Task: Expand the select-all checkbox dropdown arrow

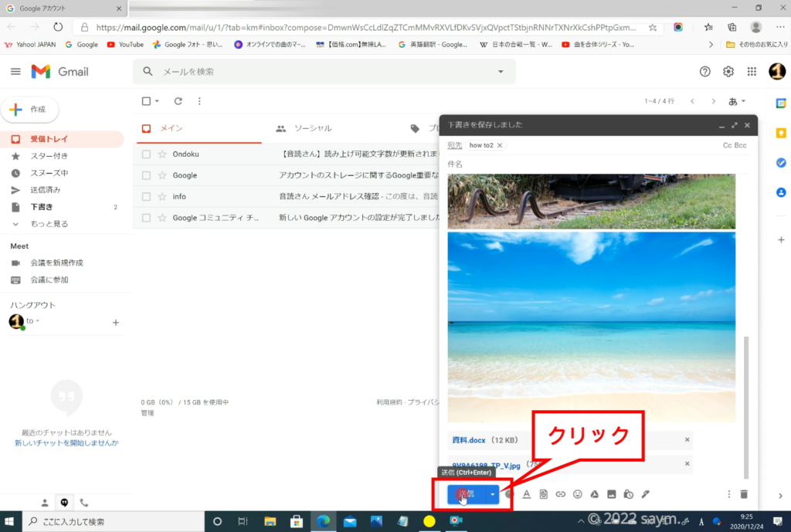Action: tap(157, 101)
